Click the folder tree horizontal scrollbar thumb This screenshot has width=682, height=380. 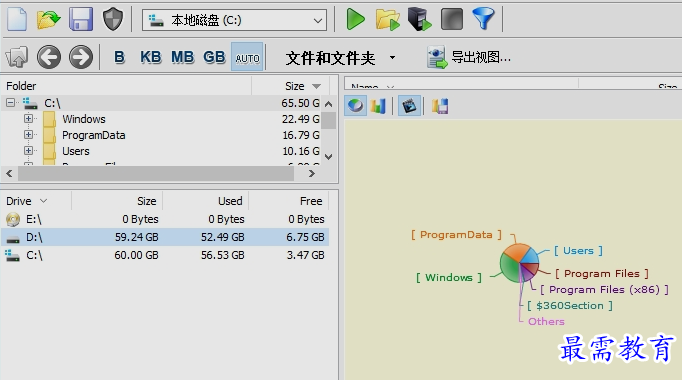point(156,173)
